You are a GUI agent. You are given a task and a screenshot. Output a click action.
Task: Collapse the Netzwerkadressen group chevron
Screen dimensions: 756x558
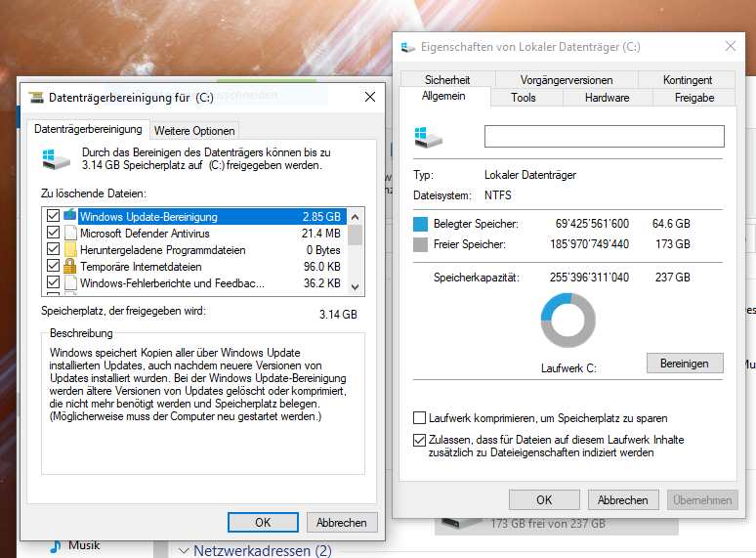pyautogui.click(x=184, y=550)
